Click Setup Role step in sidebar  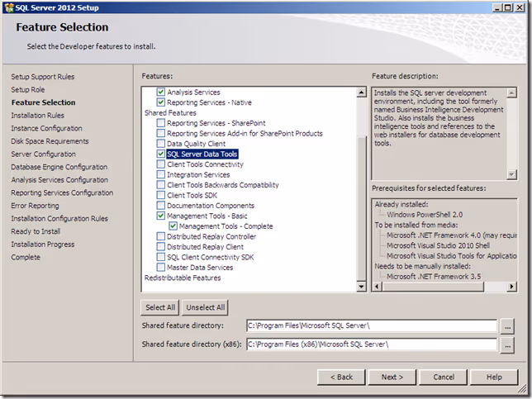(x=28, y=89)
